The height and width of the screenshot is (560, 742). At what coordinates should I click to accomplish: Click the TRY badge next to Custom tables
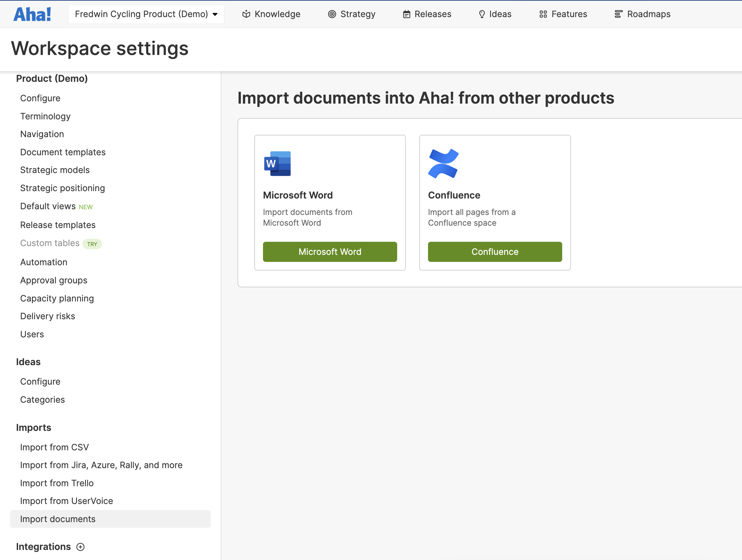pyautogui.click(x=92, y=244)
